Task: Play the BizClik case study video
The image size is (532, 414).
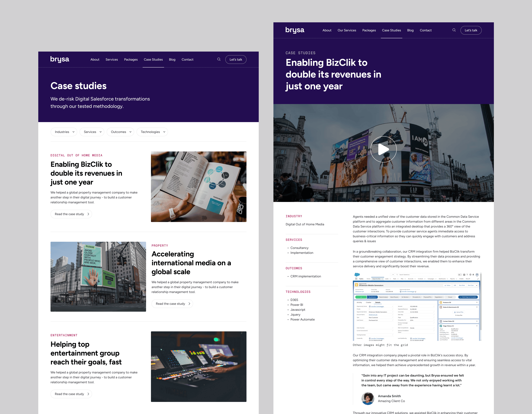Action: (383, 149)
